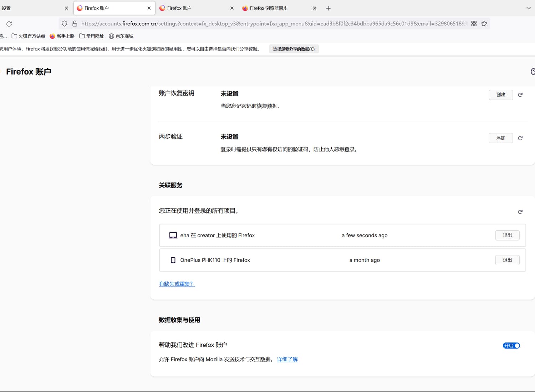Disable Firefox account data collection toggle

(x=511, y=346)
